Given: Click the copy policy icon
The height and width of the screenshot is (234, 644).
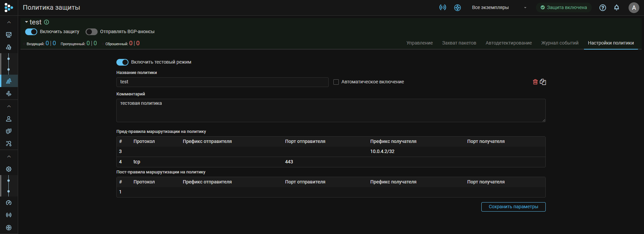Looking at the screenshot, I should pos(543,82).
